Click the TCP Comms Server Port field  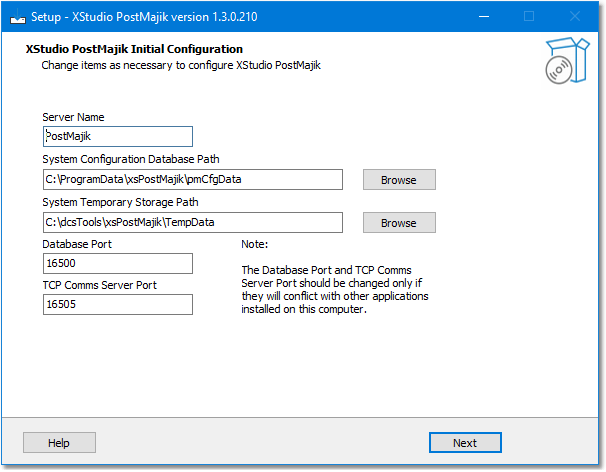click(x=118, y=305)
